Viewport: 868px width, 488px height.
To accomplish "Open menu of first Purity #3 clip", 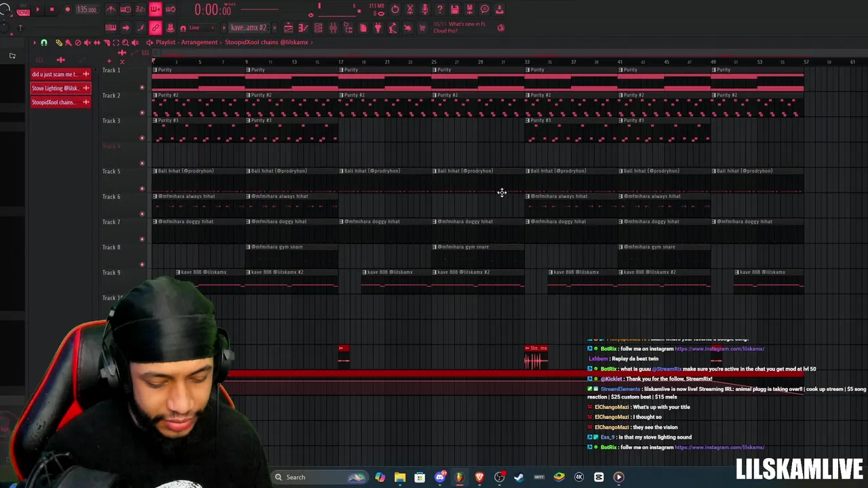I will (x=155, y=120).
